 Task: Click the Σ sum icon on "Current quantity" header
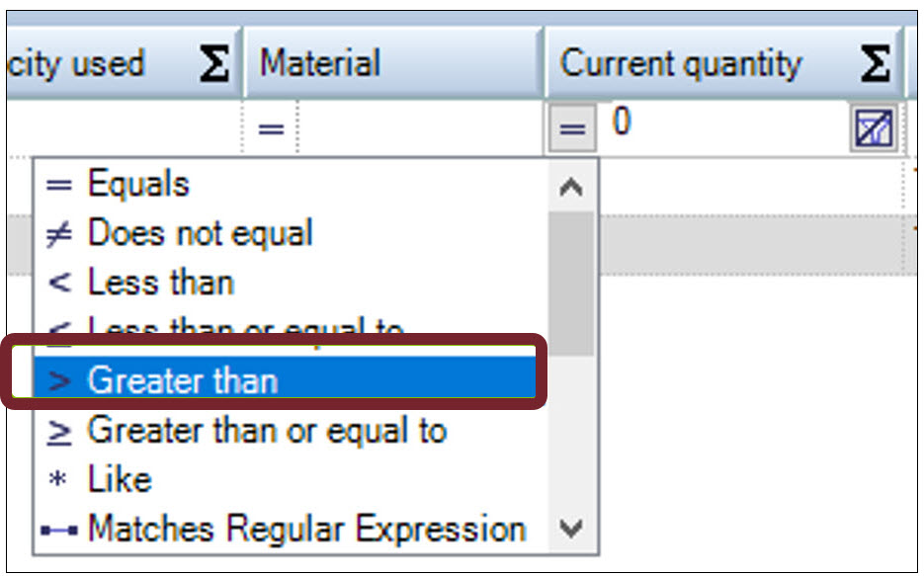pyautogui.click(x=874, y=62)
